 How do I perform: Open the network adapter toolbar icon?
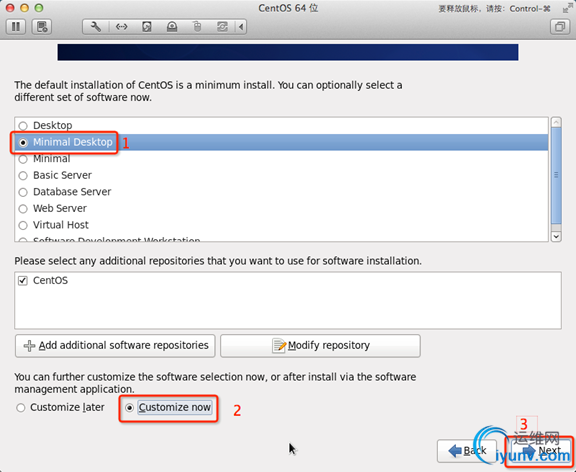point(121,27)
